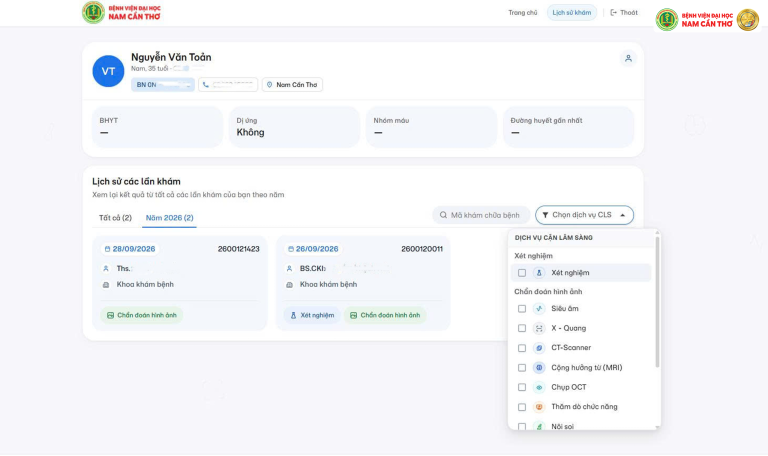Click the Đường huyết gần nhất info box
Image resolution: width=768 pixels, height=456 pixels.
(569, 127)
